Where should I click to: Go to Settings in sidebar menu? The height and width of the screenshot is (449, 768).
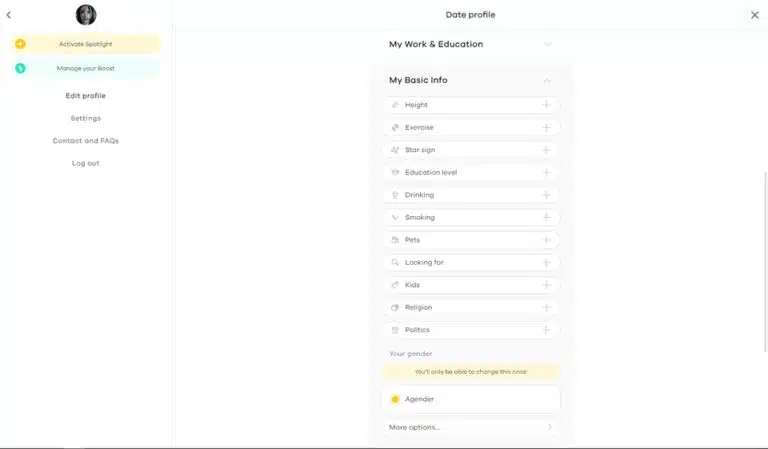point(86,118)
